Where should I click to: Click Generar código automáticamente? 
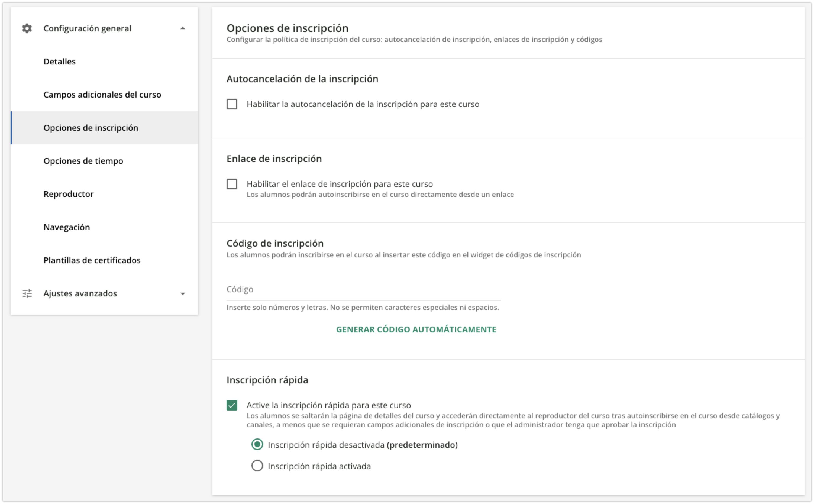click(416, 330)
